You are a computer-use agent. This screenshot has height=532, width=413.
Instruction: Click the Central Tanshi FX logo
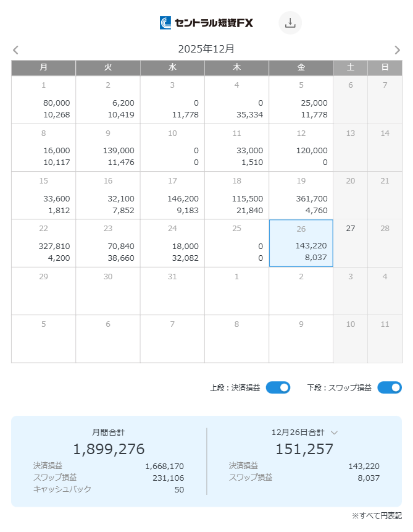[206, 23]
